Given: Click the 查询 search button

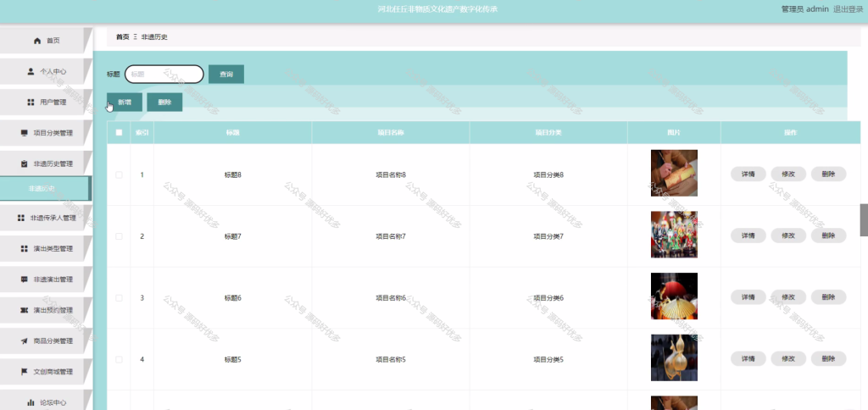Looking at the screenshot, I should [x=226, y=75].
